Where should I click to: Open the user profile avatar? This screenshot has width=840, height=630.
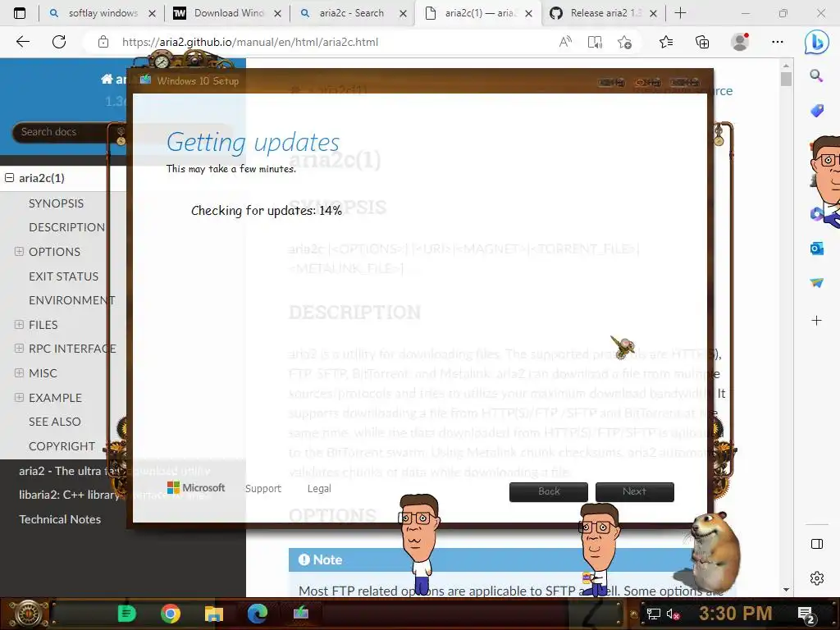(740, 42)
